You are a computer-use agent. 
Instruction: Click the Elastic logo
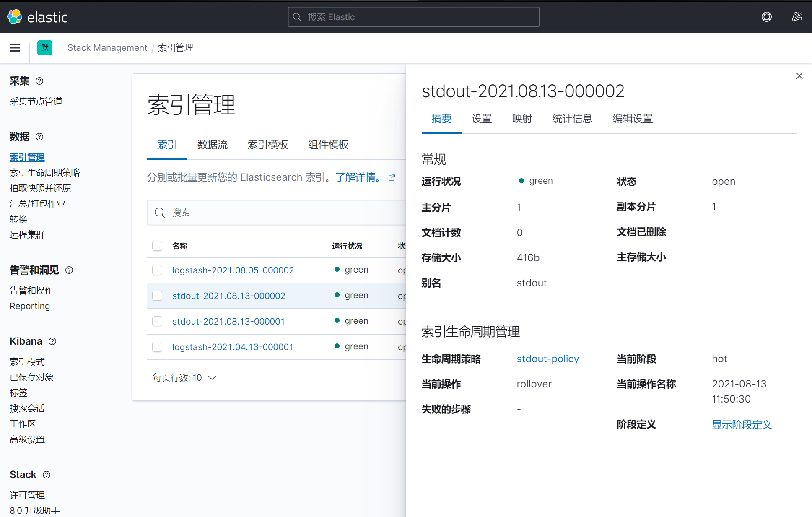pos(37,17)
